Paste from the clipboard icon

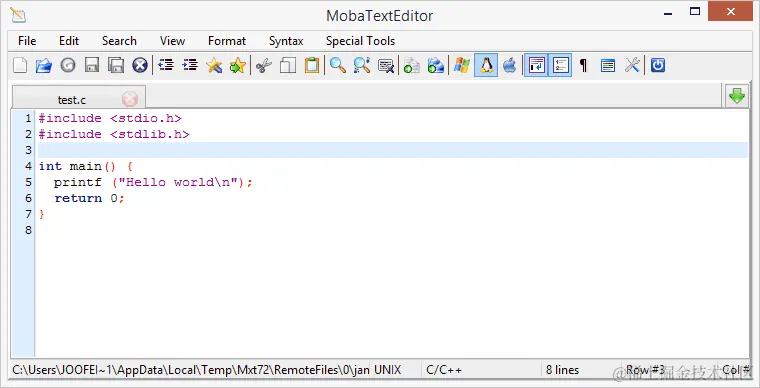click(312, 65)
